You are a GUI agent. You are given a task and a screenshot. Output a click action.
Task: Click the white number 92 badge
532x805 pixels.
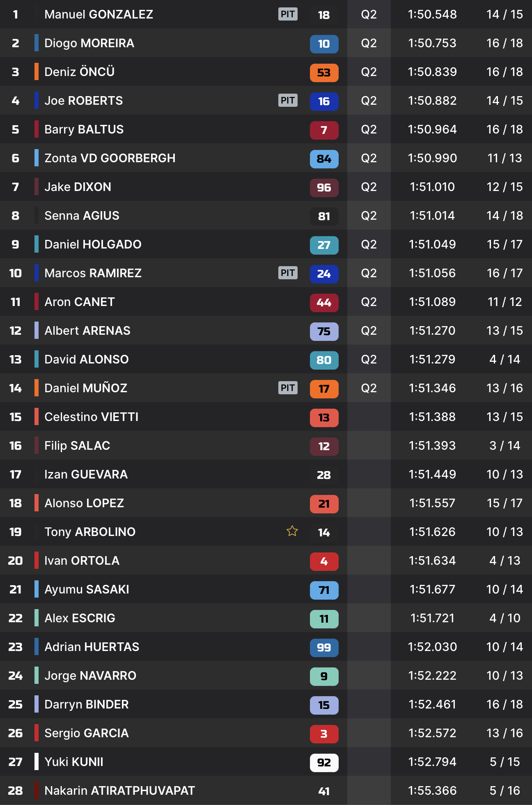coord(324,763)
